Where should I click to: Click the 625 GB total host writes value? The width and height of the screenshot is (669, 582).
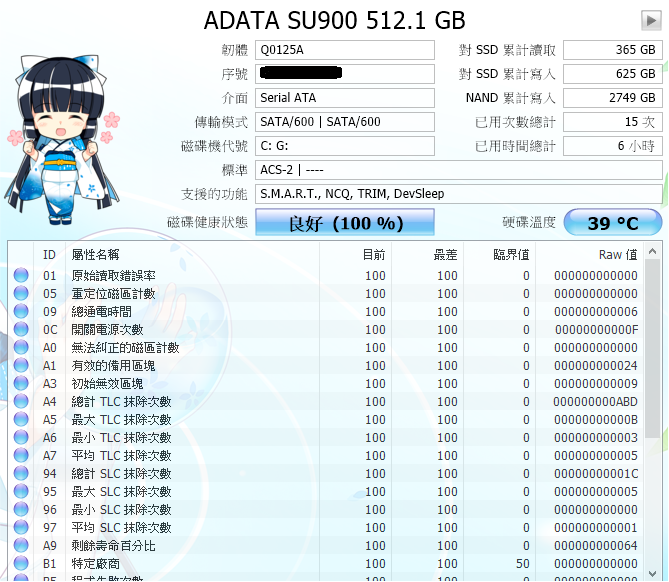(x=613, y=74)
